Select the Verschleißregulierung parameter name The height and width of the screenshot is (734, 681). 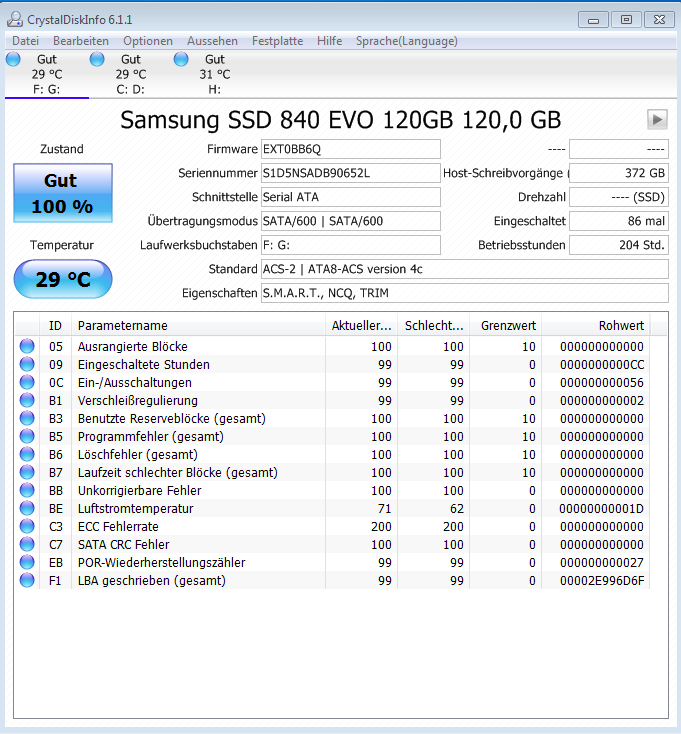click(x=138, y=401)
